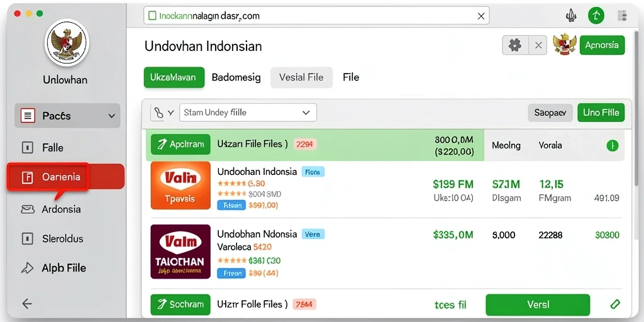The image size is (644, 322).
Task: Click the green upload arrow circle icon
Action: pyautogui.click(x=596, y=16)
